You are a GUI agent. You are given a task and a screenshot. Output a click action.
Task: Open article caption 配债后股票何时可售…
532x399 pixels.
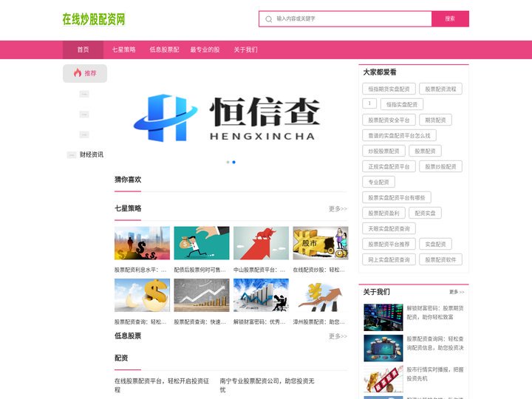coord(199,270)
